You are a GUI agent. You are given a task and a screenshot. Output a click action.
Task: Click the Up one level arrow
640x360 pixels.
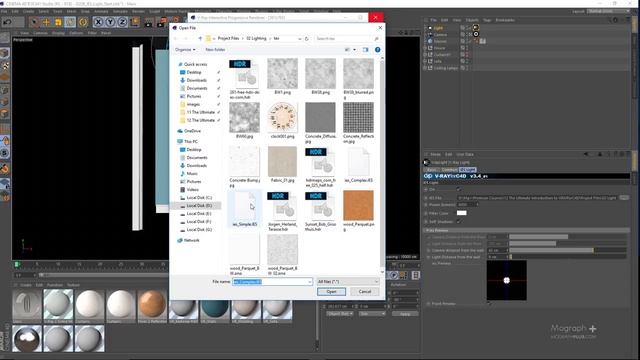tap(200, 38)
